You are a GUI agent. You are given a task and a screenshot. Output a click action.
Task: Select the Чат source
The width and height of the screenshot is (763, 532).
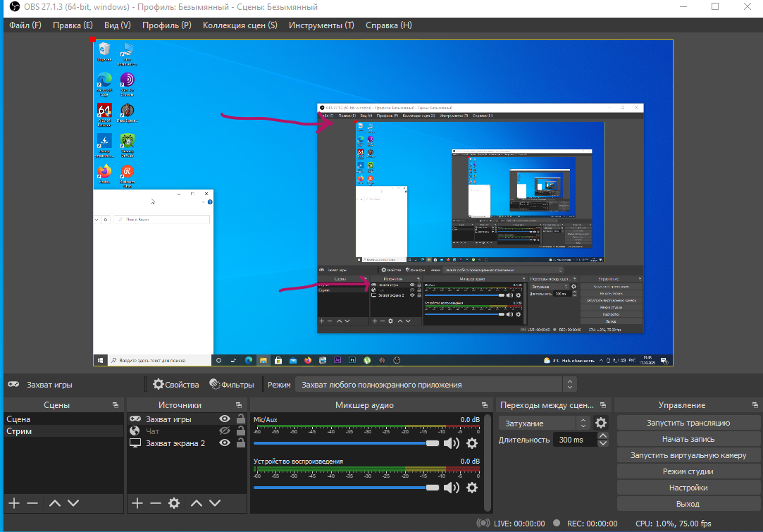[x=152, y=431]
